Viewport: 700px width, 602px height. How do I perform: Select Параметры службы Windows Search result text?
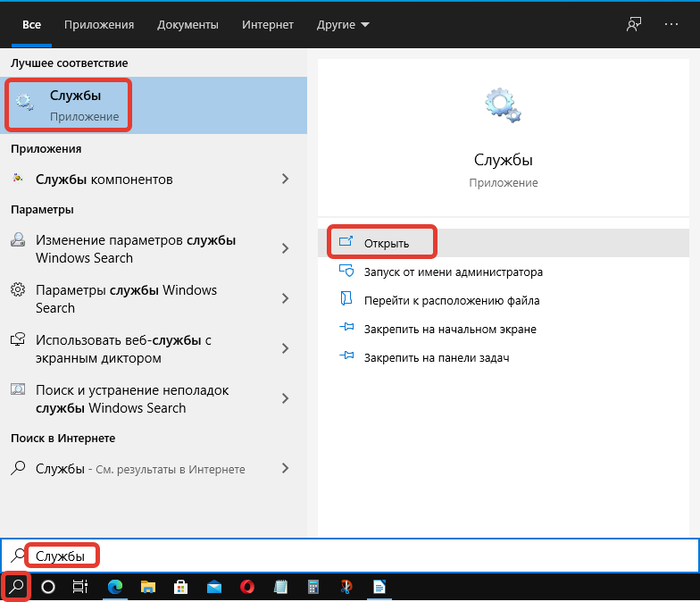127,298
